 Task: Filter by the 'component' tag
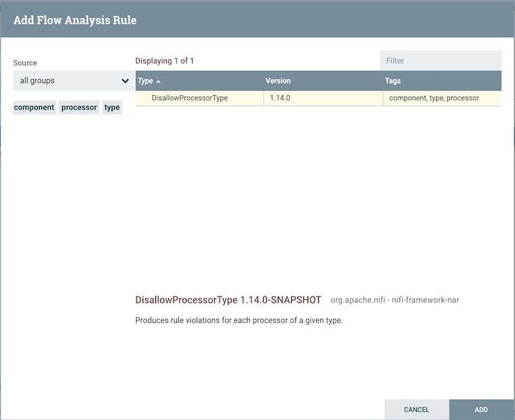(34, 107)
